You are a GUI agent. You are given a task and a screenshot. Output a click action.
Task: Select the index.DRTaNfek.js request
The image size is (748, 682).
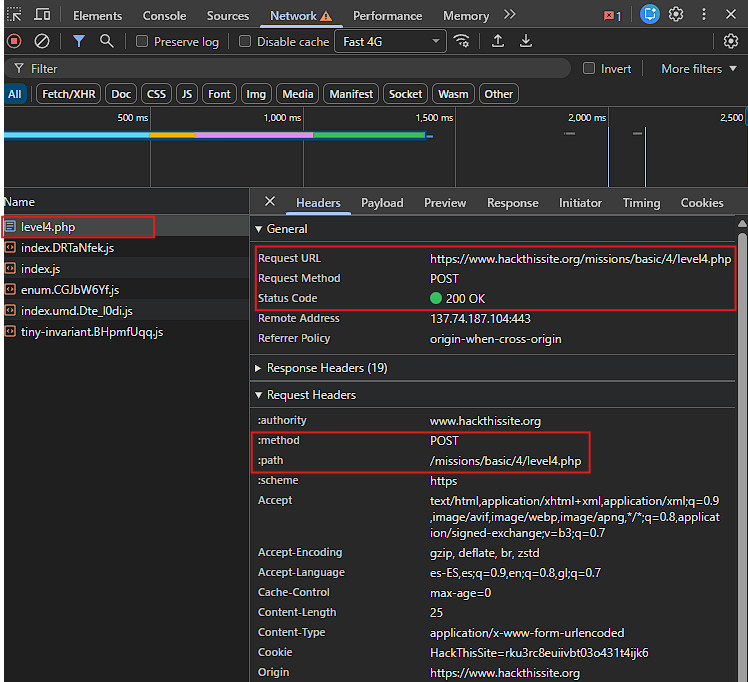126,248
